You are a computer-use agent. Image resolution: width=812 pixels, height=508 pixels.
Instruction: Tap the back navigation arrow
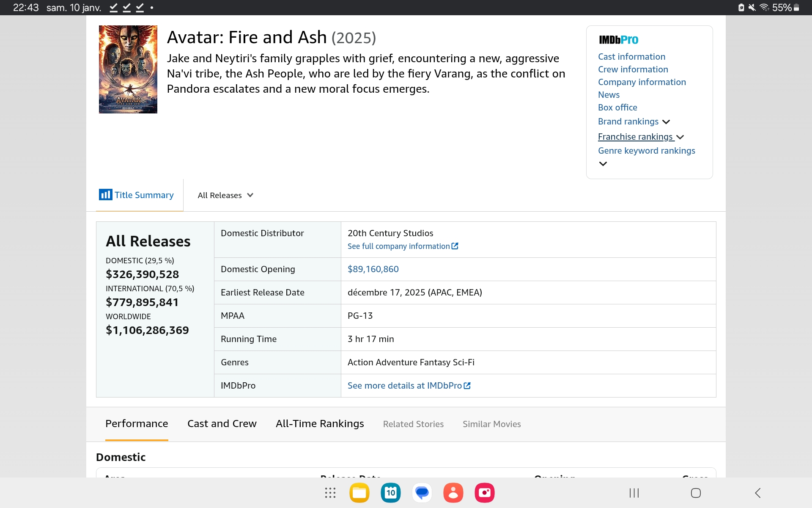pyautogui.click(x=757, y=493)
